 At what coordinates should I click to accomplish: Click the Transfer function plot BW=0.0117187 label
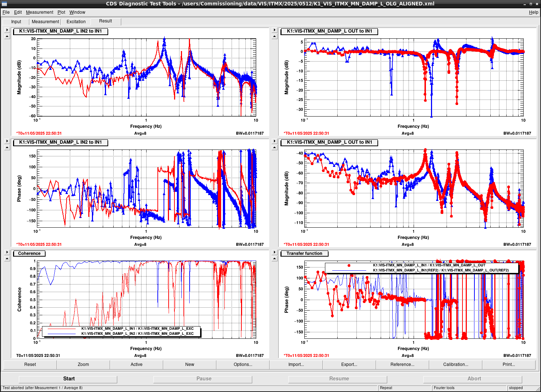point(517,355)
